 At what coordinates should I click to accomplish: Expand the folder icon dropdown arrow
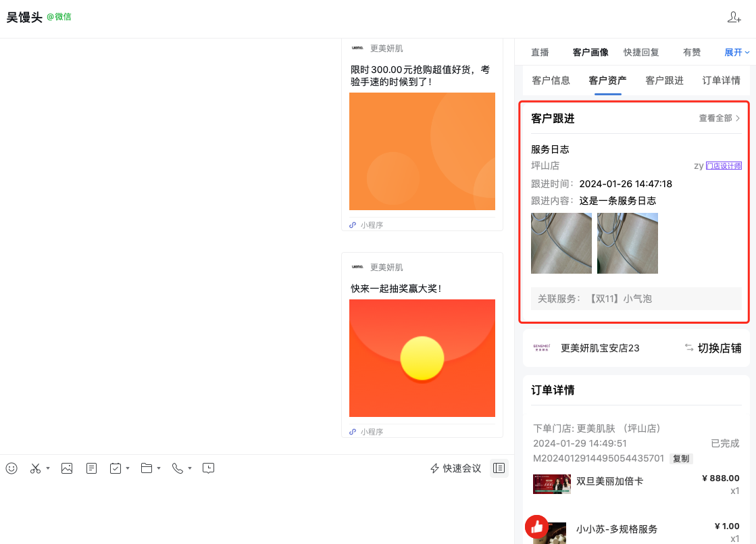click(x=159, y=468)
